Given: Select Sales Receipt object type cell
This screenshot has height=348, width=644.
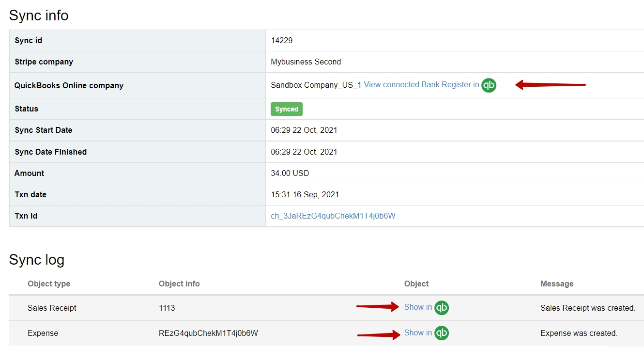Looking at the screenshot, I should (x=52, y=308).
